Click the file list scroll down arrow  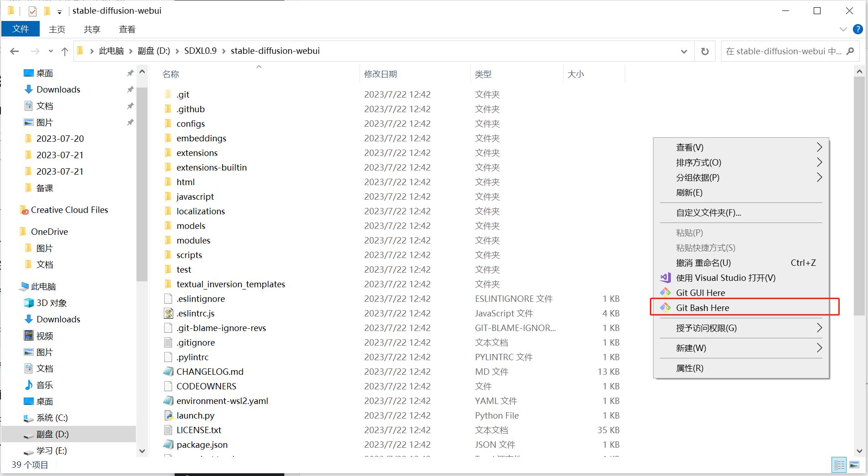pyautogui.click(x=859, y=451)
